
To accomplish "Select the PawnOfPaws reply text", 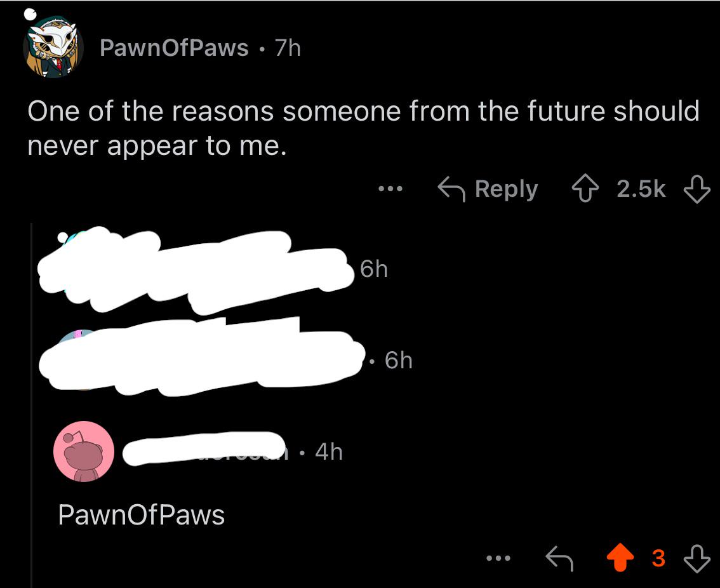I will pyautogui.click(x=142, y=515).
